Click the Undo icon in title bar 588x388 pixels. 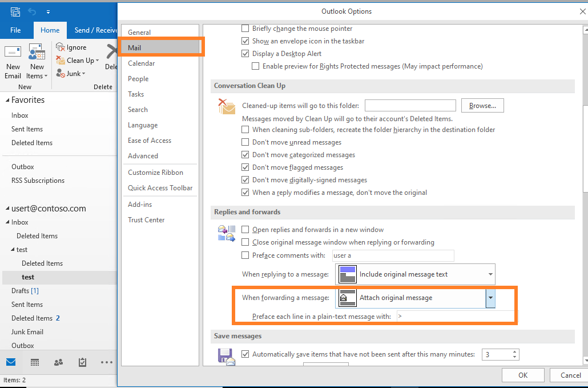(32, 12)
